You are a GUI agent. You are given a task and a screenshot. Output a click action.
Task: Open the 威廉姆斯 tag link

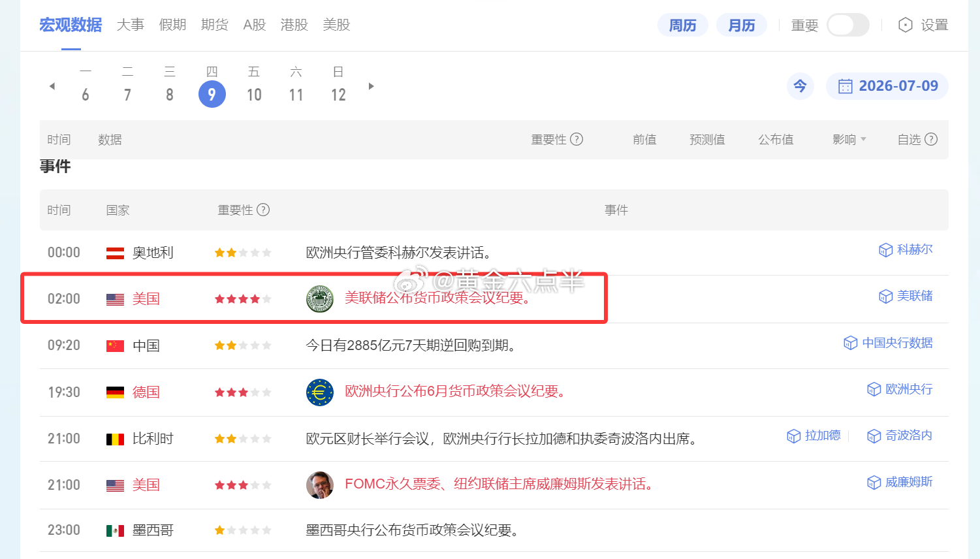point(900,482)
